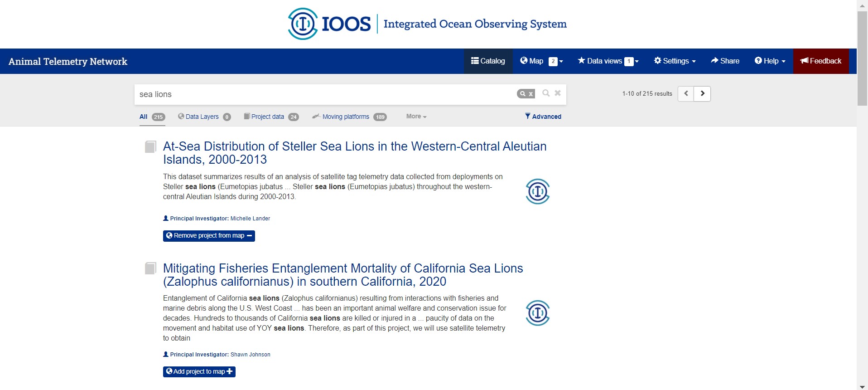Click the Feedback megaphone button
868x390 pixels.
[x=820, y=61]
